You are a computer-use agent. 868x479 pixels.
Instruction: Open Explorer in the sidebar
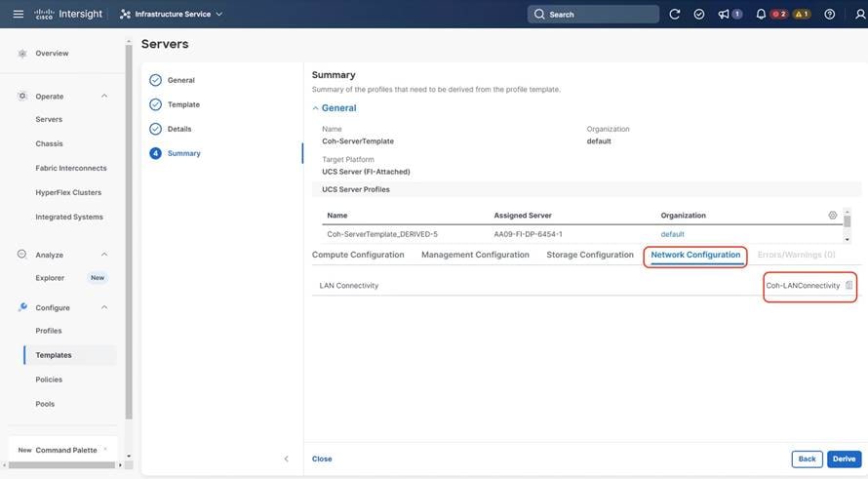(x=50, y=278)
